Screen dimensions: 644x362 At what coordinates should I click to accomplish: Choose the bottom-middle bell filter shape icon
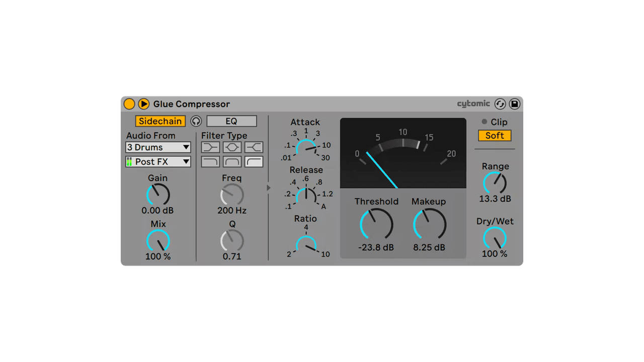point(231,161)
